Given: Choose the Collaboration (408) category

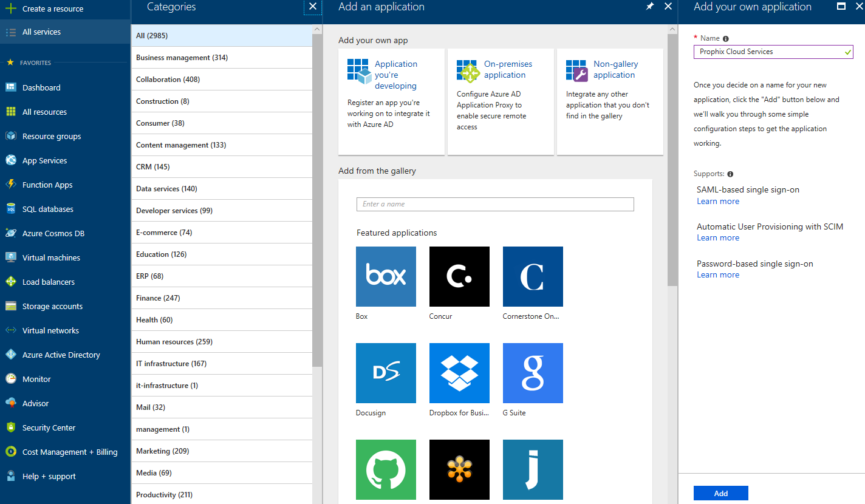Looking at the screenshot, I should 222,80.
